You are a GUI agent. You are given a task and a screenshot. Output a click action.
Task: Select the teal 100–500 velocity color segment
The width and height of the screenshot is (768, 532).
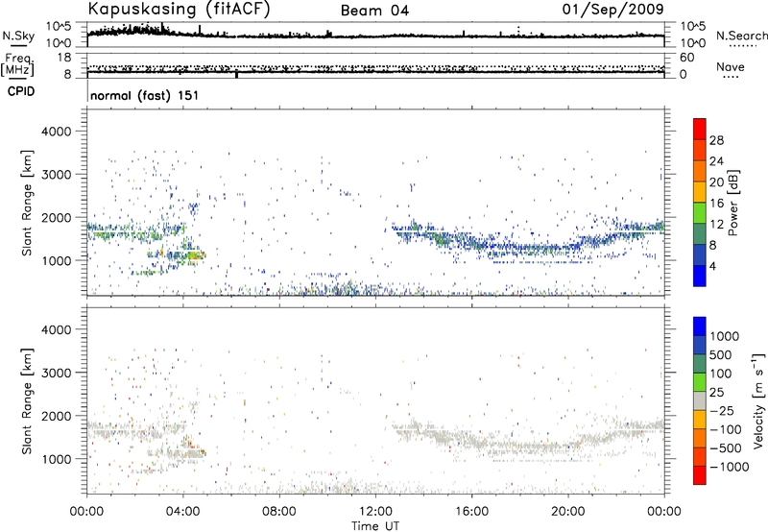[700, 364]
